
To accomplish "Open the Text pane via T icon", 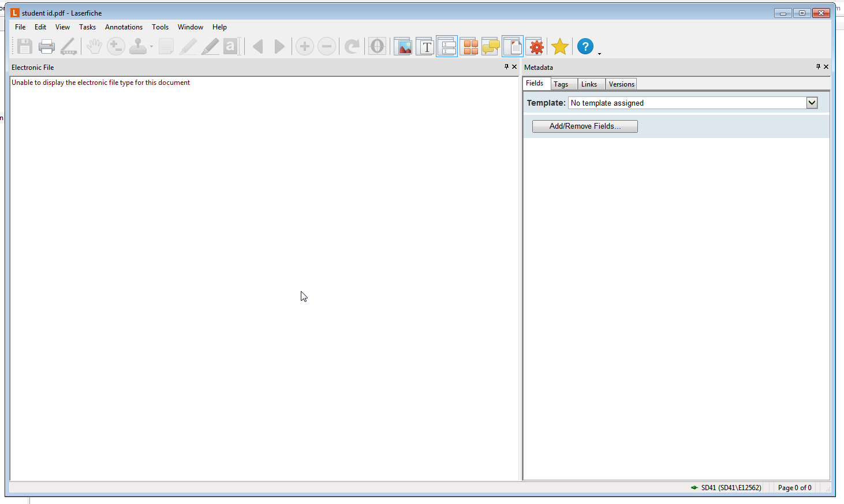I will [x=425, y=47].
